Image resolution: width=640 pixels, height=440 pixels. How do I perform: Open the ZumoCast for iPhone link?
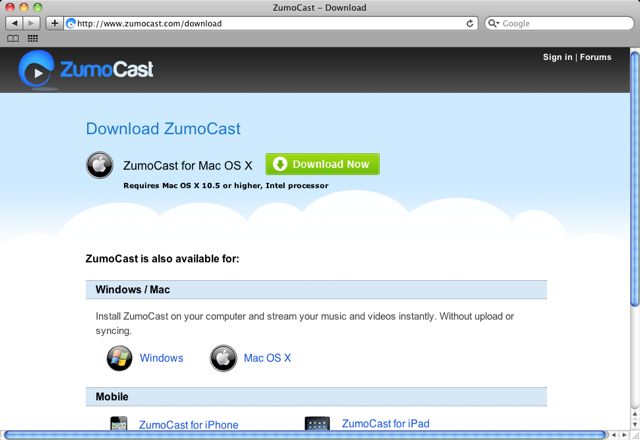pos(189,425)
